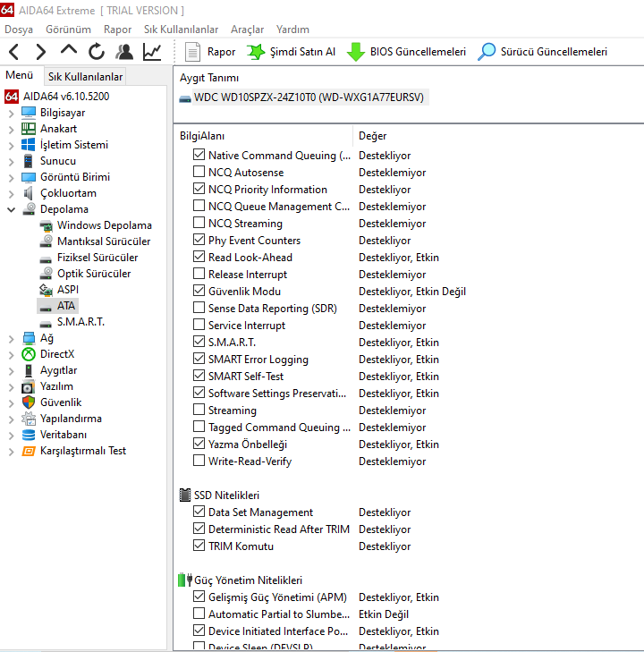Toggle the TRIM Komutu checkbox
Image resolution: width=644 pixels, height=652 pixels.
[x=199, y=546]
